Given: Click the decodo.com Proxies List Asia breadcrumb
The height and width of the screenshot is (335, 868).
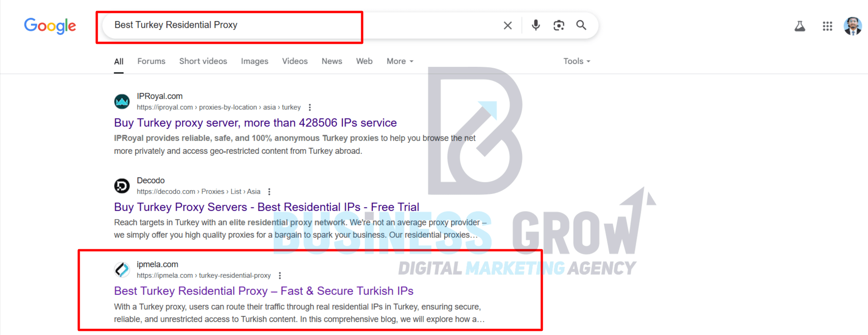Looking at the screenshot, I should pyautogui.click(x=199, y=192).
